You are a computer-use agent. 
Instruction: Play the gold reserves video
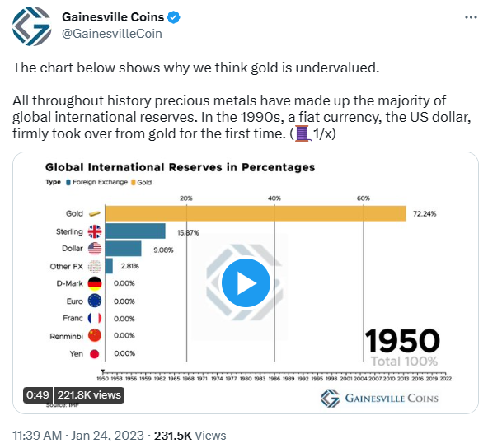[246, 283]
